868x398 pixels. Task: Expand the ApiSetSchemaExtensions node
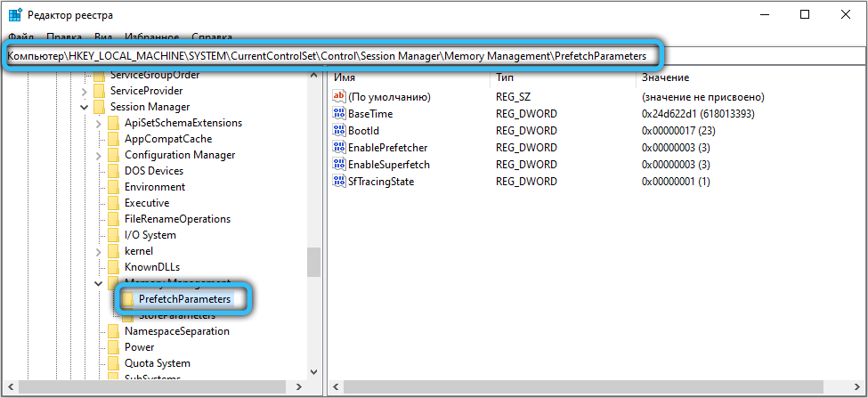click(98, 123)
